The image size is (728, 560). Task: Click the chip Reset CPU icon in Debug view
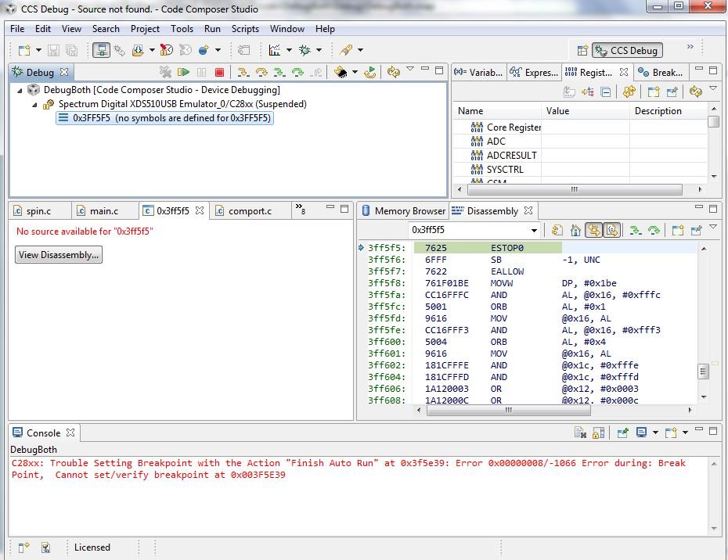point(341,72)
